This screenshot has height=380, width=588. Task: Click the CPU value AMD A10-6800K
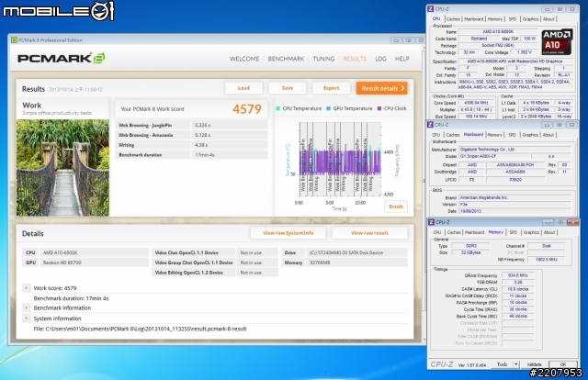(x=61, y=252)
